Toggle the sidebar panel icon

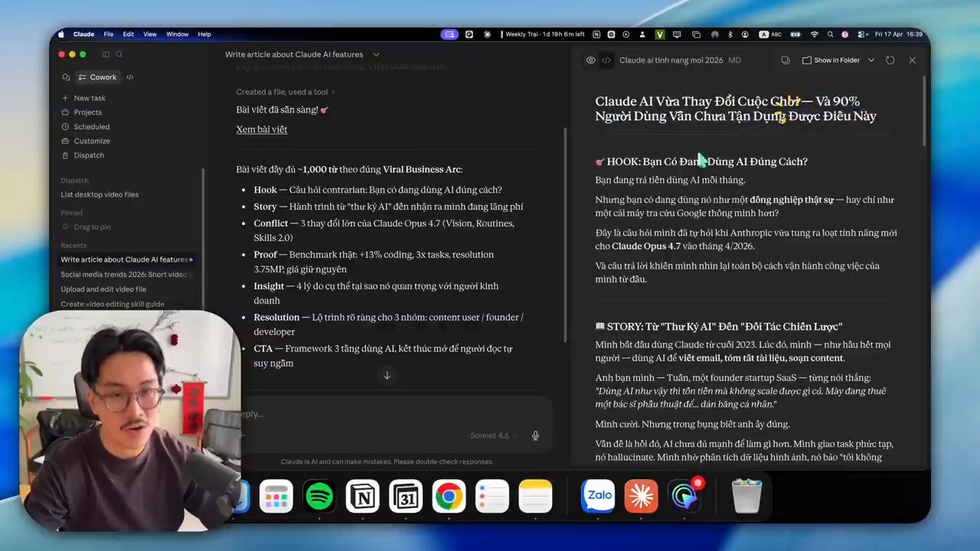click(106, 54)
